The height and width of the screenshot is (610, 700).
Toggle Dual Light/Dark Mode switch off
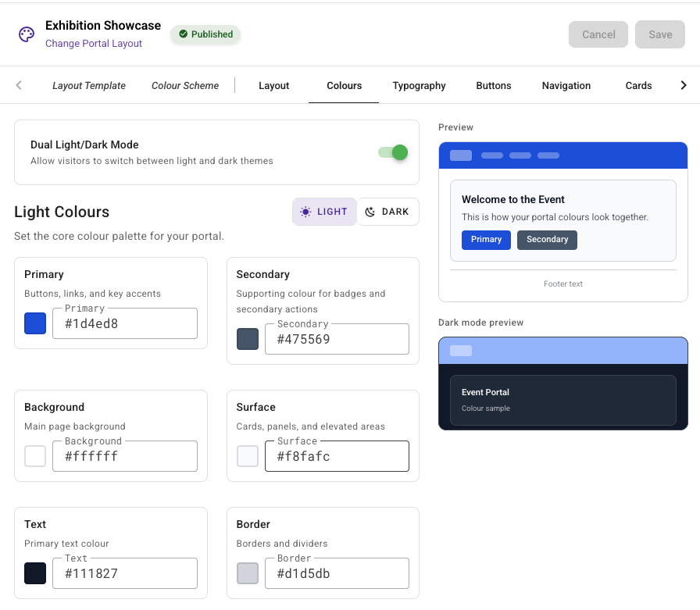[x=393, y=152]
